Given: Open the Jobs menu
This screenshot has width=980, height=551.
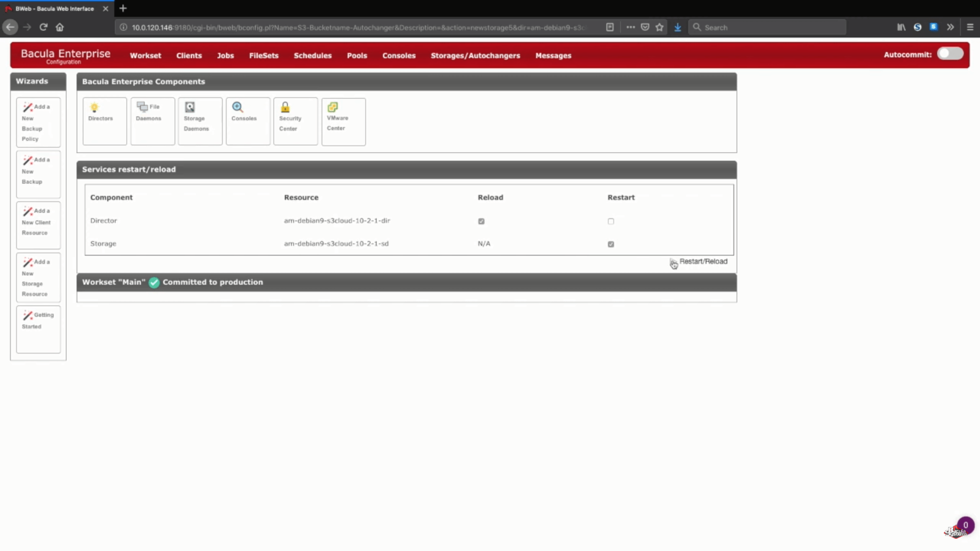Looking at the screenshot, I should [x=225, y=56].
